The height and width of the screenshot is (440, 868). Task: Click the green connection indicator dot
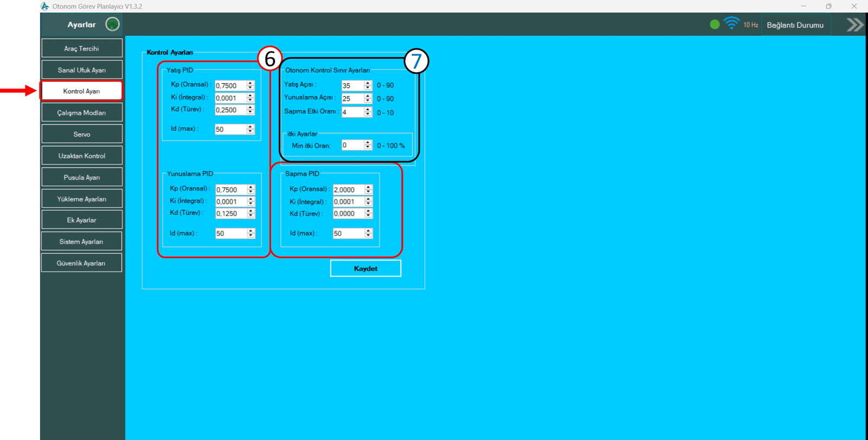pyautogui.click(x=714, y=24)
